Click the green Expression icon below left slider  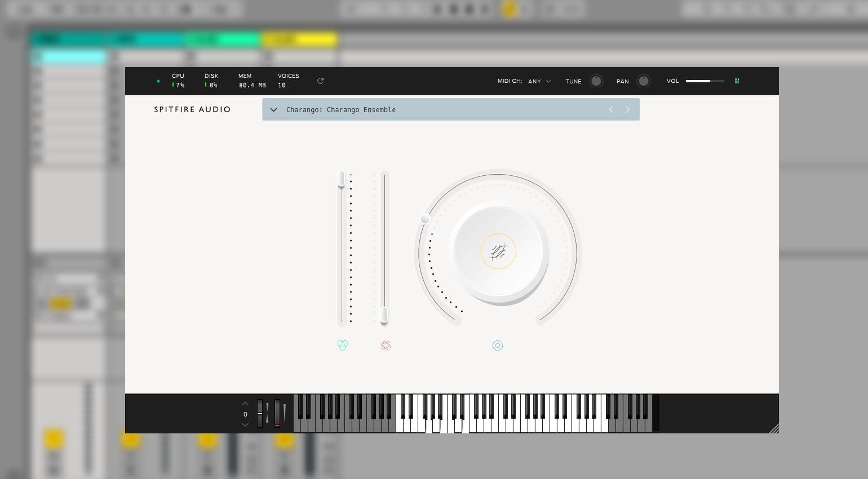(342, 345)
